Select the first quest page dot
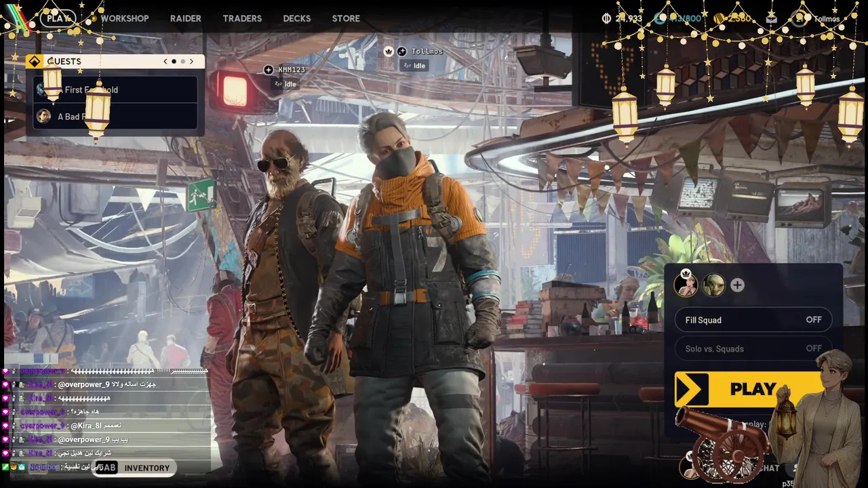868x488 pixels. pos(174,61)
